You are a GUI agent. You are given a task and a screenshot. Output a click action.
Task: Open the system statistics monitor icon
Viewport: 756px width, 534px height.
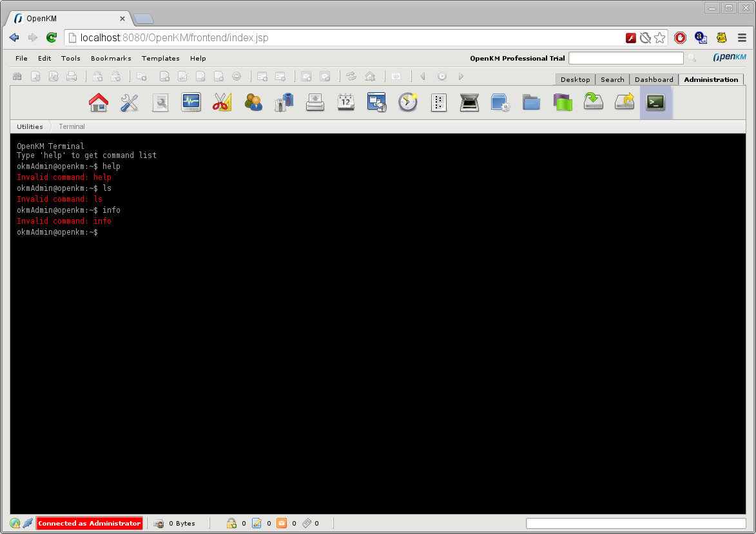click(x=191, y=102)
